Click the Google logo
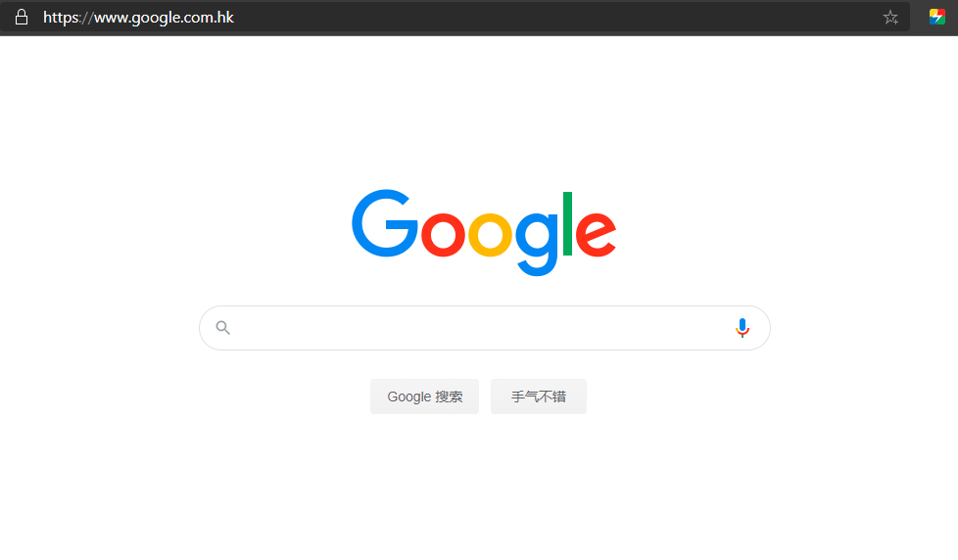Screen dimensions: 958x560 (484, 233)
